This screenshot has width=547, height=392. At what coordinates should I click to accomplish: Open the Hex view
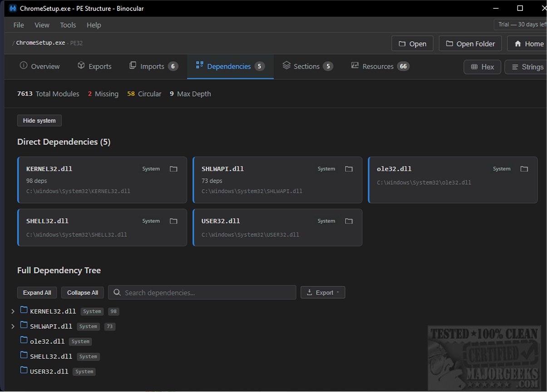[482, 67]
